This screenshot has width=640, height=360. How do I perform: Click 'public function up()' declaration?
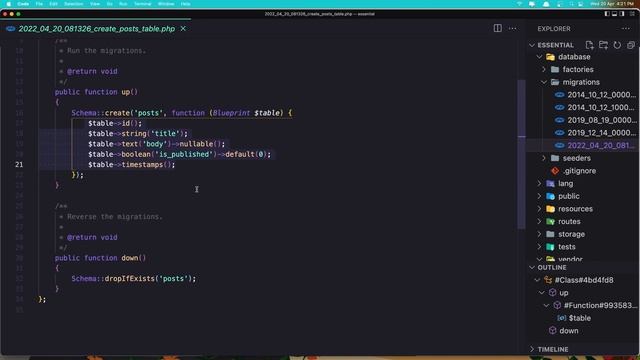coord(96,92)
